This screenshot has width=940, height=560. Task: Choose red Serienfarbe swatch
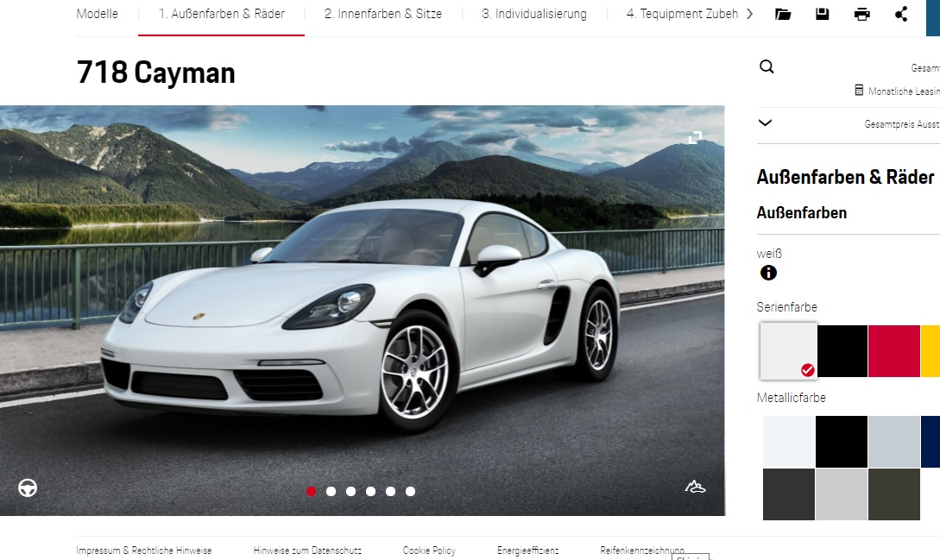(894, 351)
